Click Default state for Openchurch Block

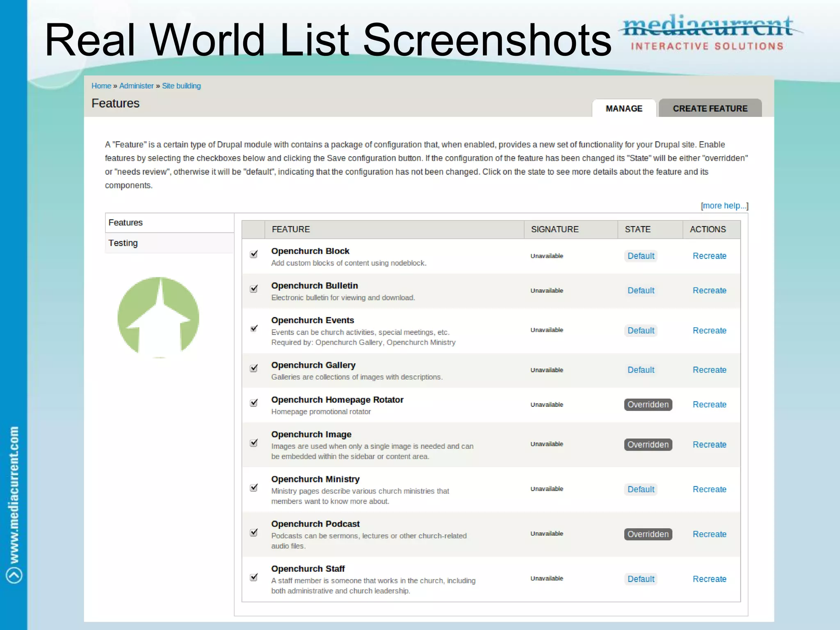tap(641, 256)
